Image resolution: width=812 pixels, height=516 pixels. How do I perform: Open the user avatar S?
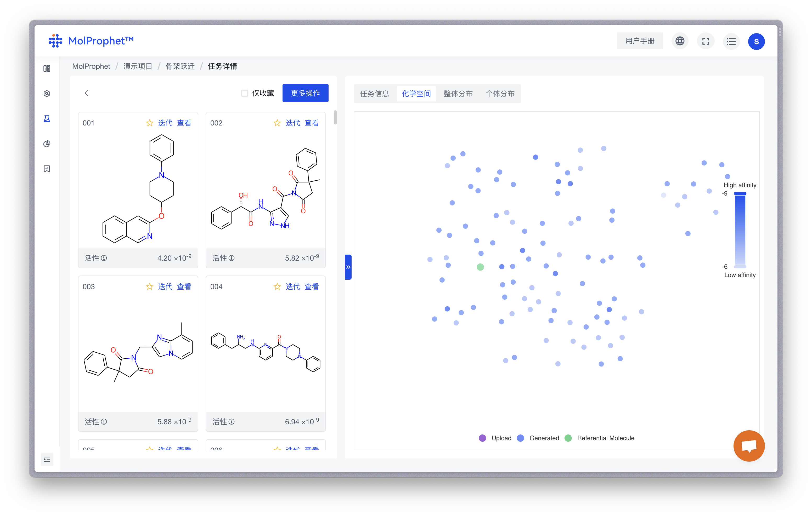(756, 42)
